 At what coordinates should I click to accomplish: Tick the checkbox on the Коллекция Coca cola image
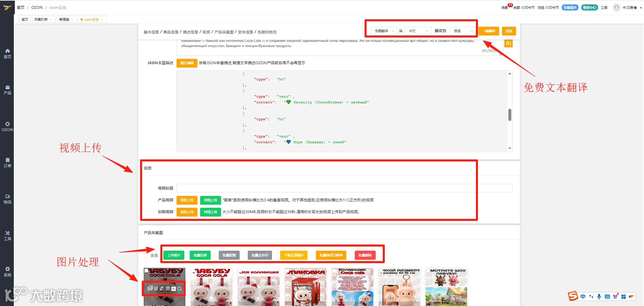(x=334, y=271)
